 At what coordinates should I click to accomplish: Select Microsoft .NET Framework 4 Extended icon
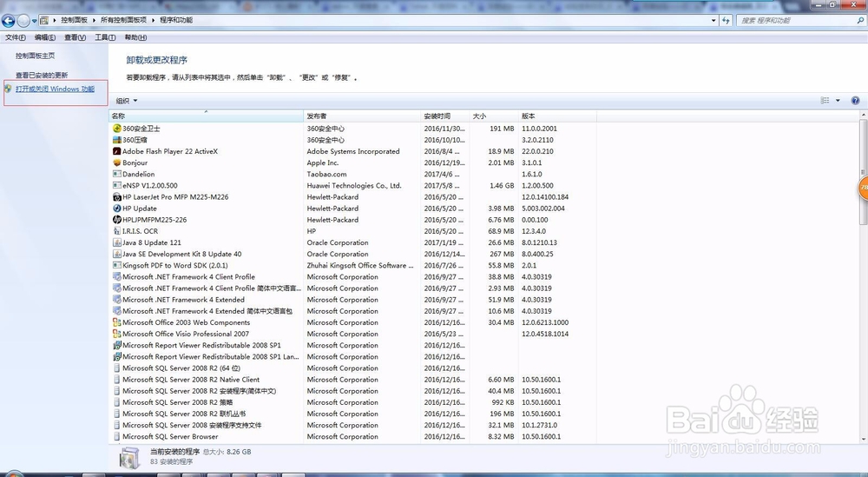coord(117,300)
